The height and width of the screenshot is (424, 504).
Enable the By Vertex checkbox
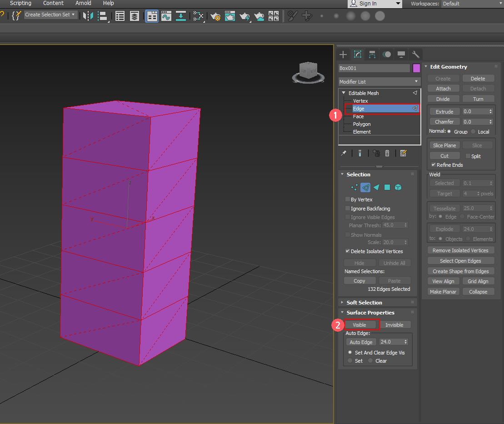point(347,200)
